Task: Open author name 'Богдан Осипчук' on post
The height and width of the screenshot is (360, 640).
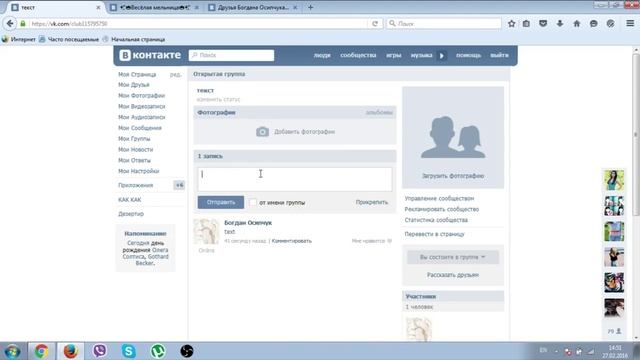Action: pos(248,223)
